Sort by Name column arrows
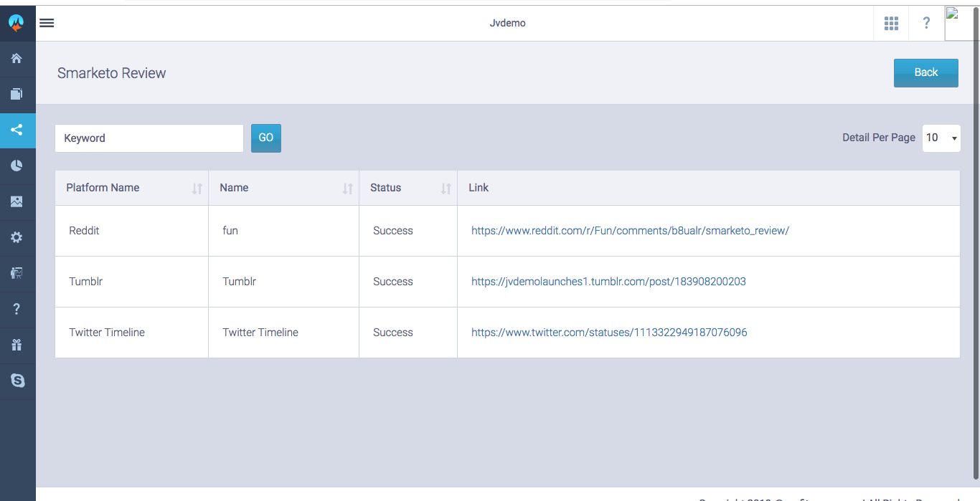The height and width of the screenshot is (501, 980). click(x=348, y=189)
